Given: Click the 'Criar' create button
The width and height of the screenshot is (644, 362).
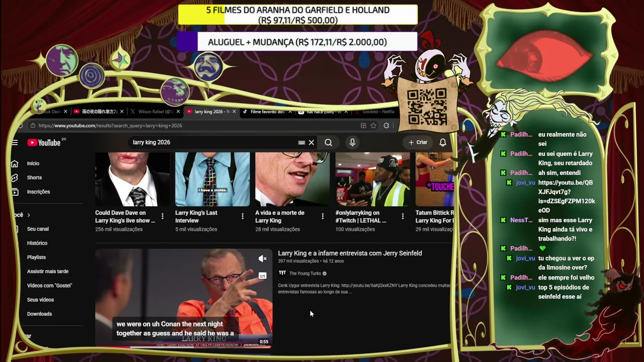Looking at the screenshot, I should (418, 143).
